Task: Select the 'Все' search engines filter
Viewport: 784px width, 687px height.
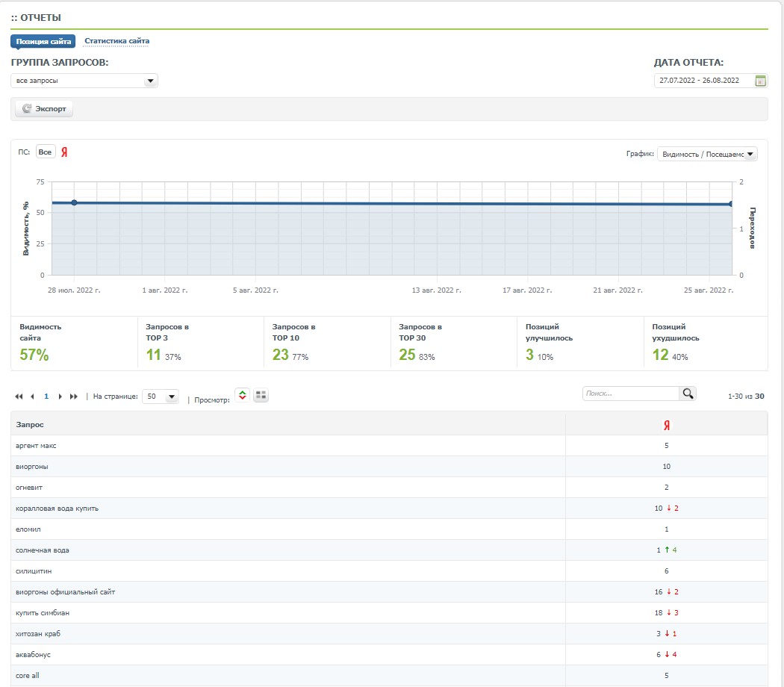Action: (x=46, y=152)
